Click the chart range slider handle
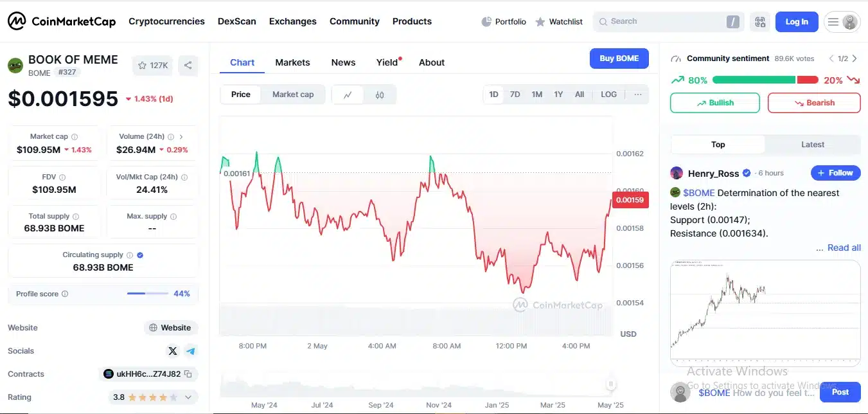The height and width of the screenshot is (414, 868). click(610, 384)
